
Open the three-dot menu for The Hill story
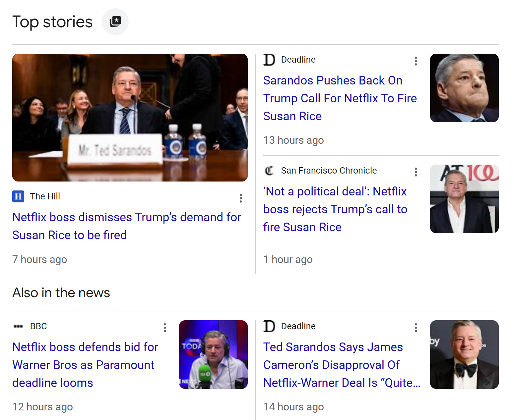[x=241, y=198]
